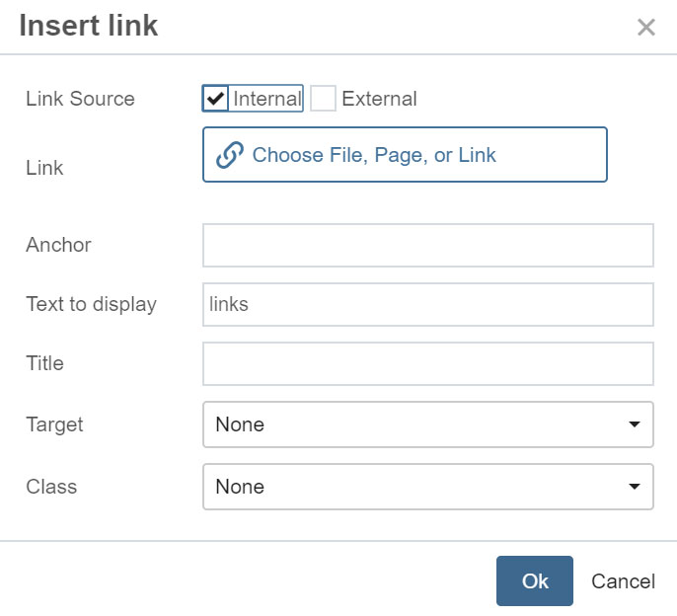This screenshot has height=616, width=677.
Task: Toggle the Internal checkbox
Action: (x=215, y=99)
